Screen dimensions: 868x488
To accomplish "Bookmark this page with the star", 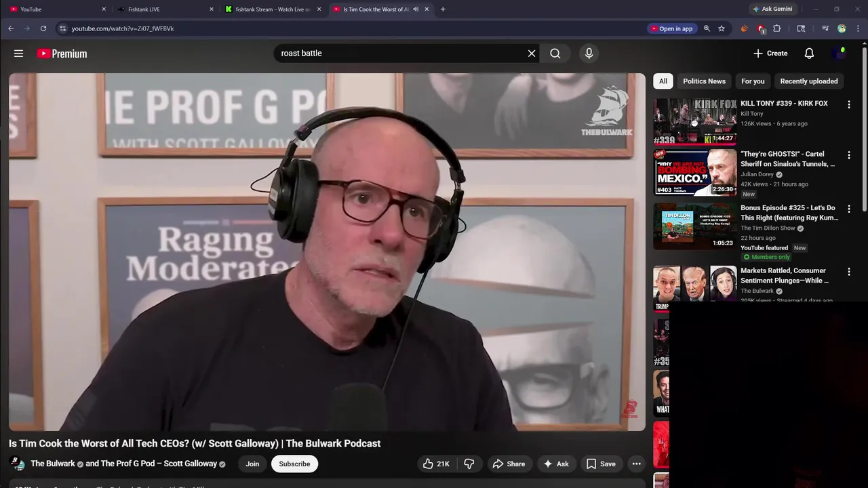I will [722, 28].
